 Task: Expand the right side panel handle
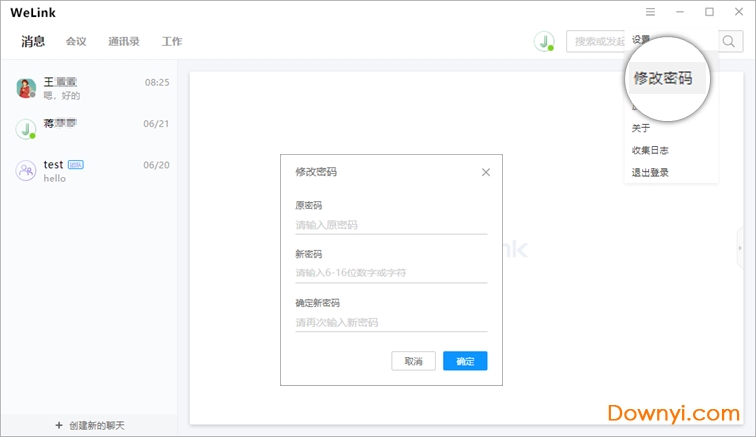[739, 247]
